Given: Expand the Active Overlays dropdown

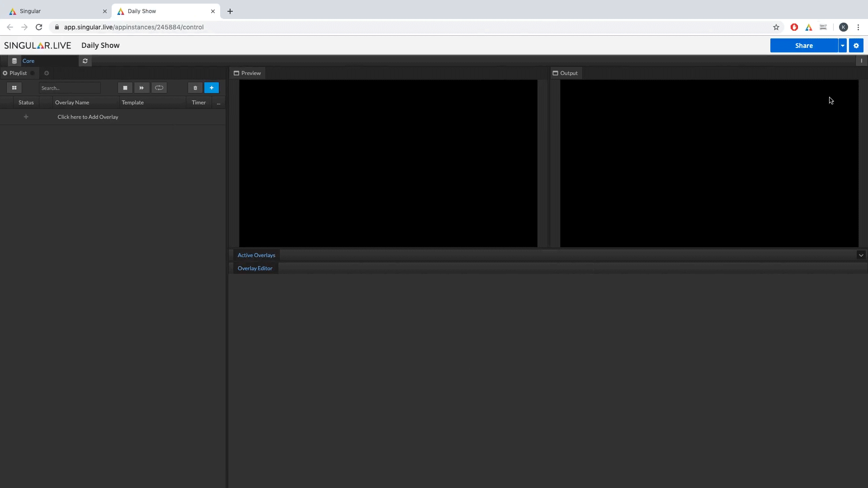Looking at the screenshot, I should (x=861, y=255).
